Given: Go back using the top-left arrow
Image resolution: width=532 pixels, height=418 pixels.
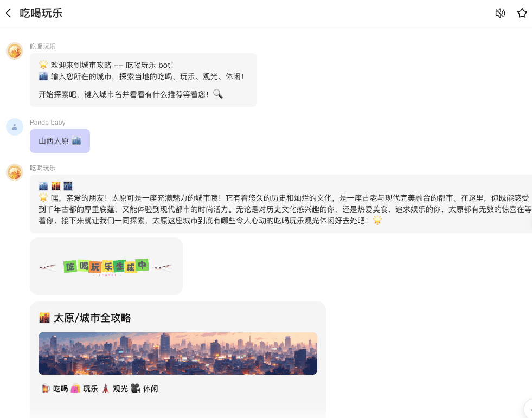Looking at the screenshot, I should [9, 13].
